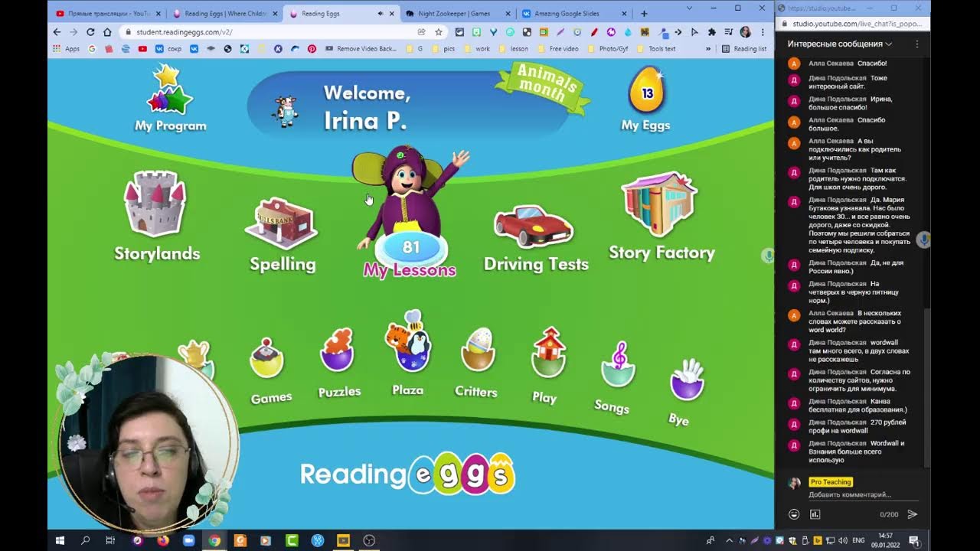Screen dimensions: 980x551
Task: Open the Spelling bank building
Action: pyautogui.click(x=281, y=223)
